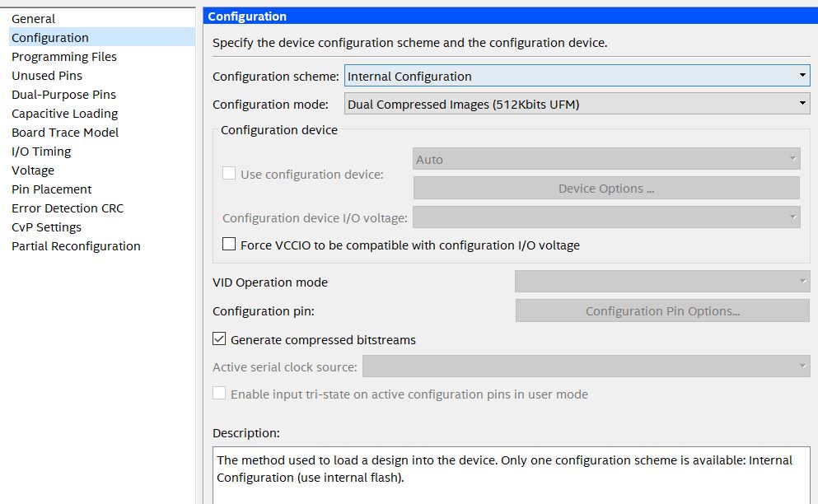Expand the Configuration mode dropdown

[577, 104]
